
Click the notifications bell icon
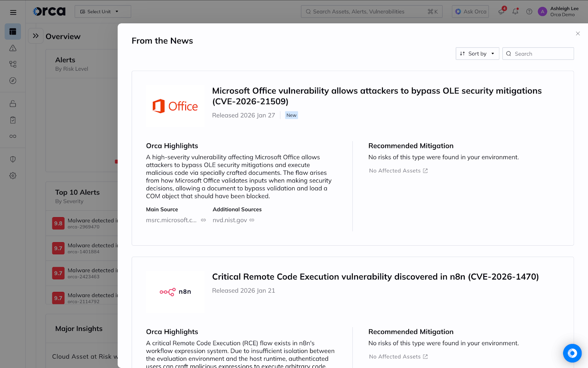click(515, 11)
